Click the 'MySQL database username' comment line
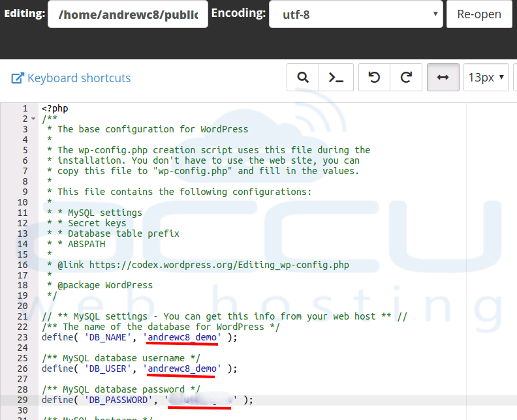Screen dimensions: 517x420 [121, 358]
